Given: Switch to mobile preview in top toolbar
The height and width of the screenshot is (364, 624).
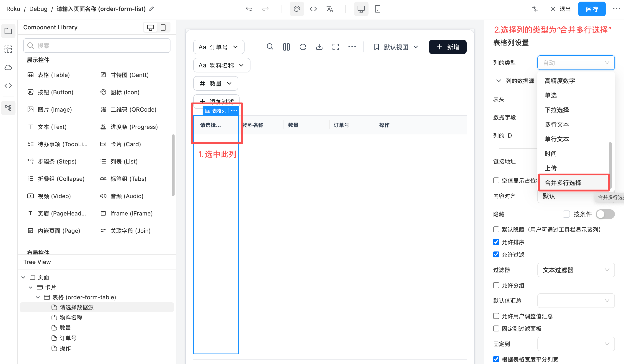Looking at the screenshot, I should coord(377,9).
